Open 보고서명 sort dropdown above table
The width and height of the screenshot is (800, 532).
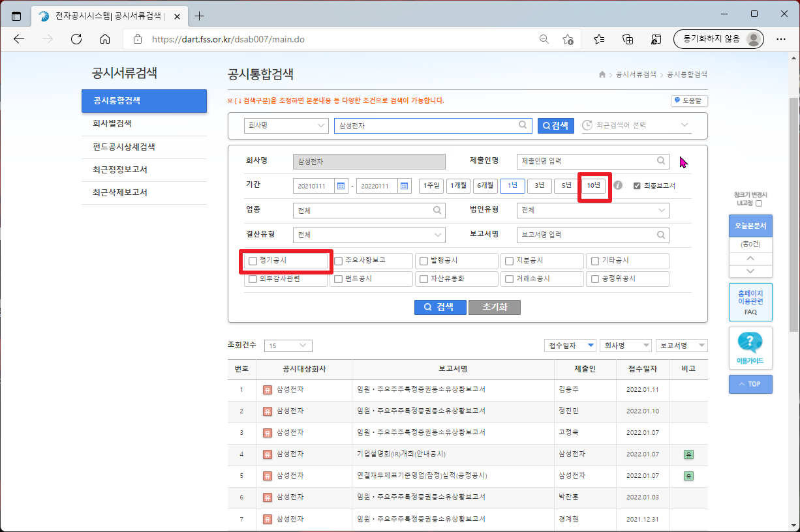pyautogui.click(x=682, y=346)
